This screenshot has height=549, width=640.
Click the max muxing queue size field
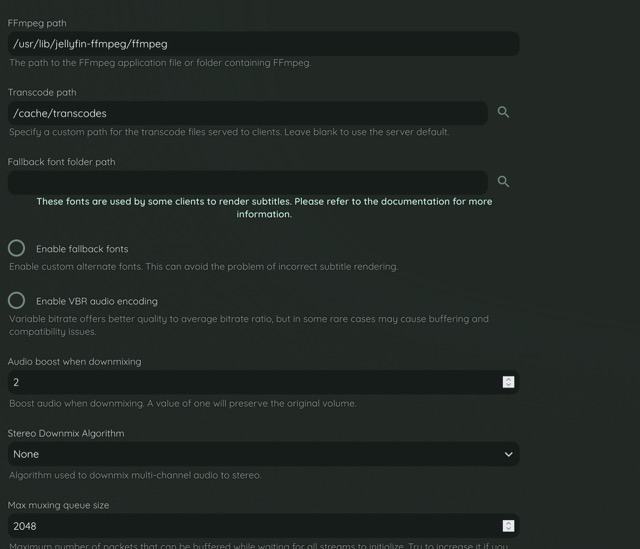(250, 526)
